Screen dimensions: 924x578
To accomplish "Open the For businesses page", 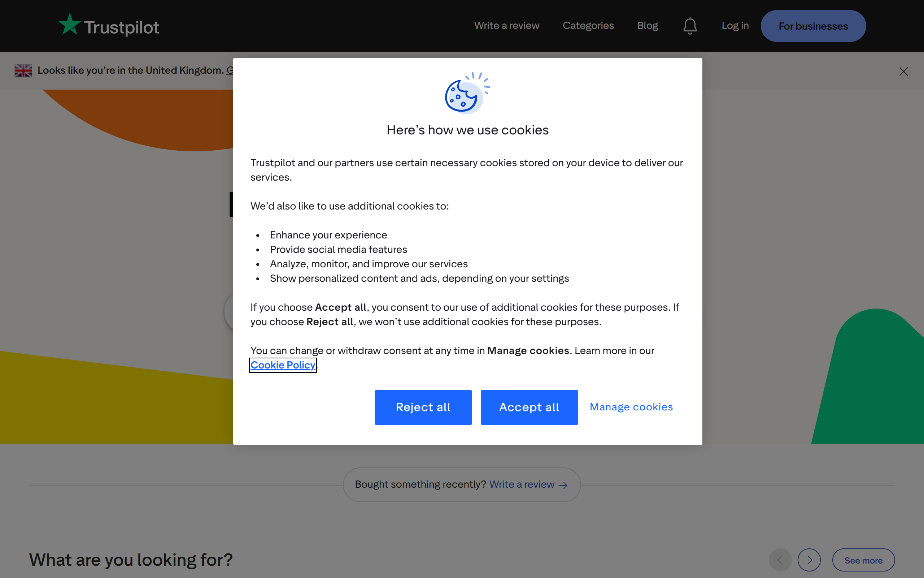I will (x=813, y=26).
